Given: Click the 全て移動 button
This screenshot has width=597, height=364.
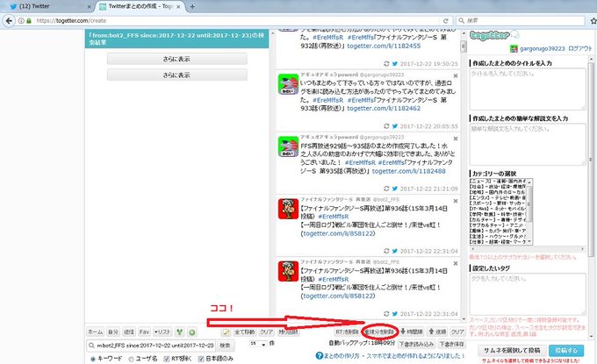Looking at the screenshot, I should 244,332.
